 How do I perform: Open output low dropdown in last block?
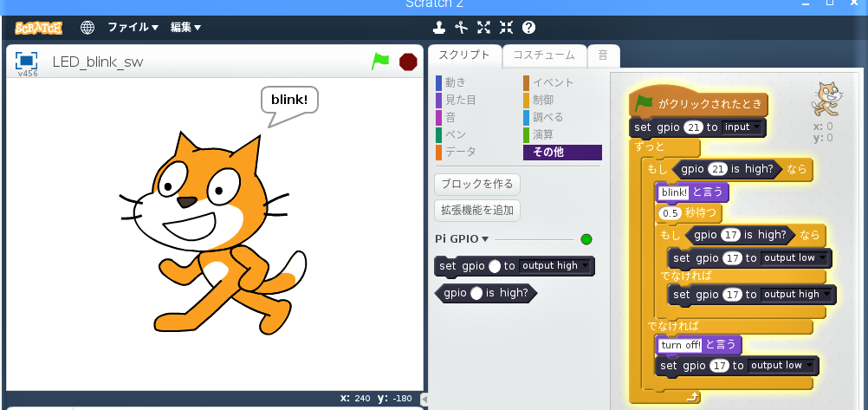(781, 366)
